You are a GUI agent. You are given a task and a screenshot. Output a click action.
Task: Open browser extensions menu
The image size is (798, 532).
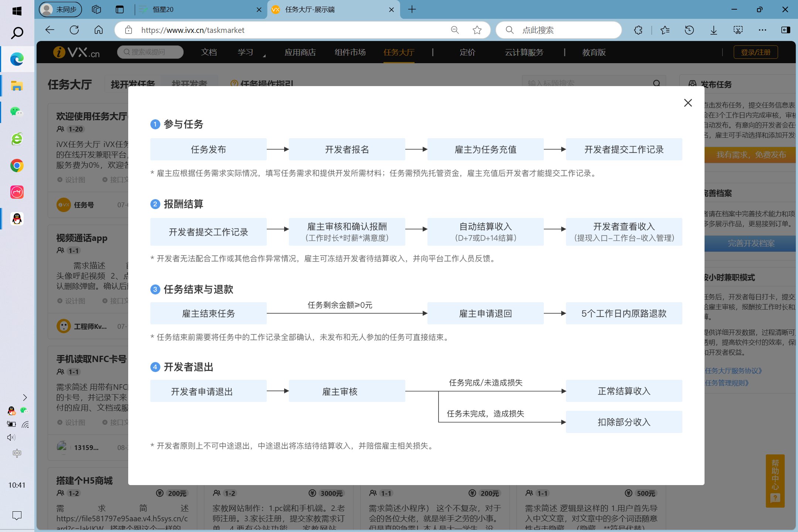[x=638, y=30]
